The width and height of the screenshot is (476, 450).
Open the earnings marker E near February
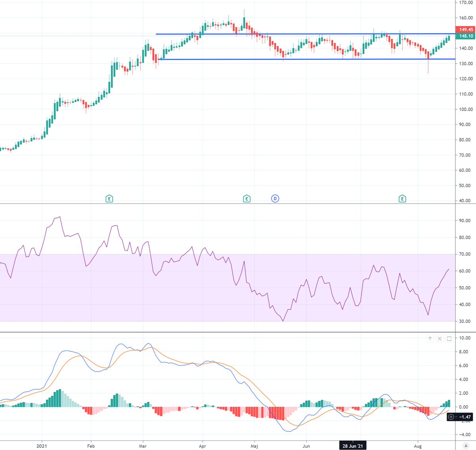(109, 198)
